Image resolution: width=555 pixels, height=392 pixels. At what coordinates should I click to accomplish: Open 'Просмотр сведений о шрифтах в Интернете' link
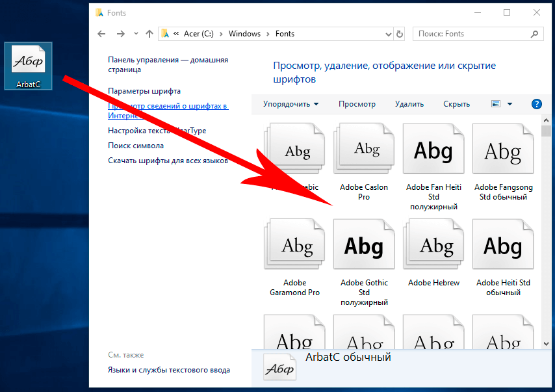(168, 111)
